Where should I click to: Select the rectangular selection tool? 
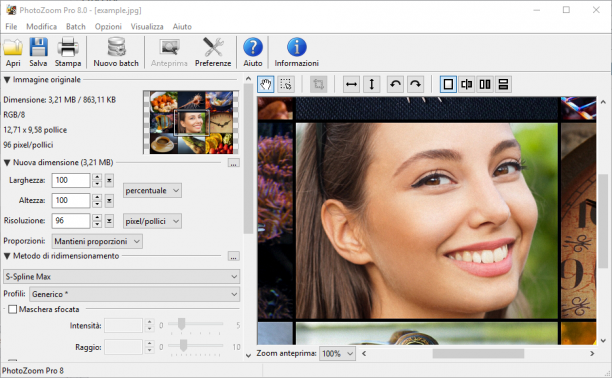[286, 84]
